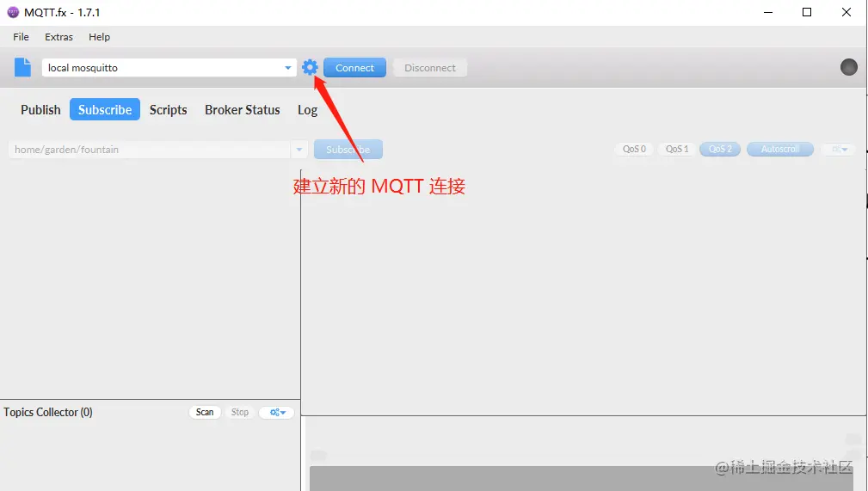Click the gray connection status indicator
Viewport: 868px width, 491px height.
click(848, 67)
